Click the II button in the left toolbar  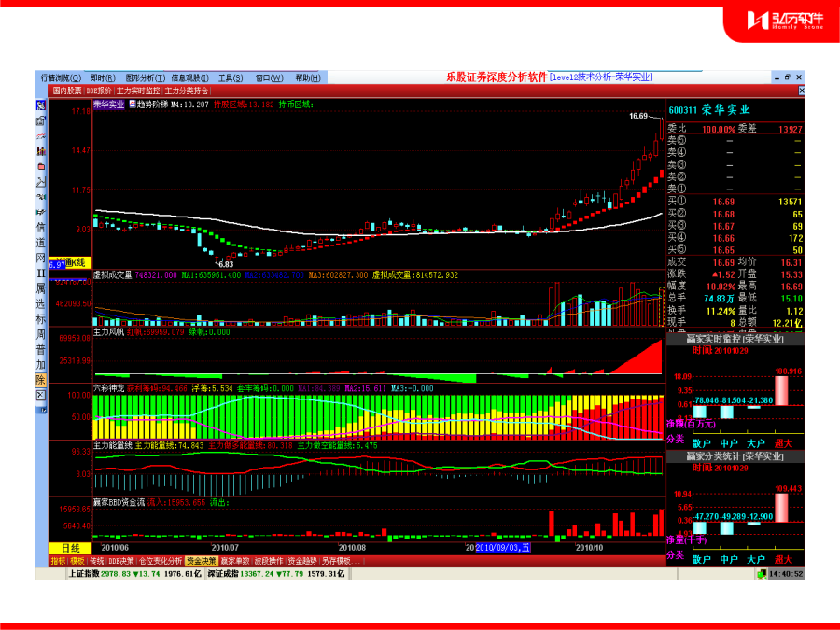click(41, 273)
